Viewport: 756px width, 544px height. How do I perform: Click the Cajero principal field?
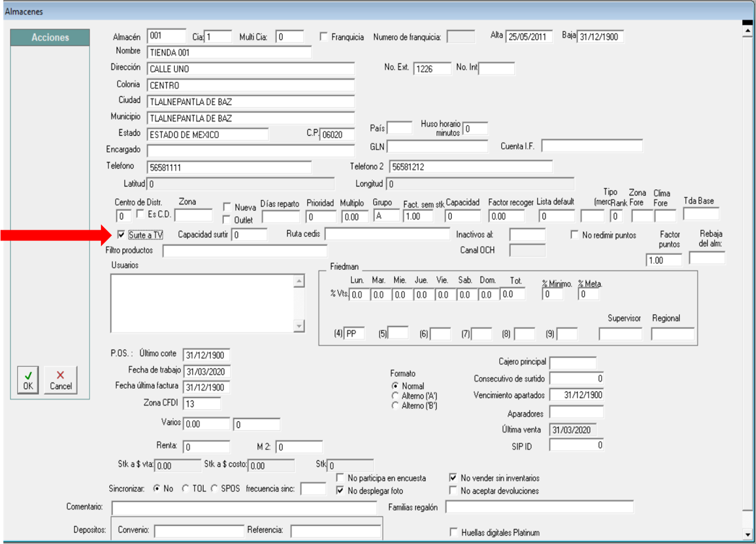[x=573, y=362]
